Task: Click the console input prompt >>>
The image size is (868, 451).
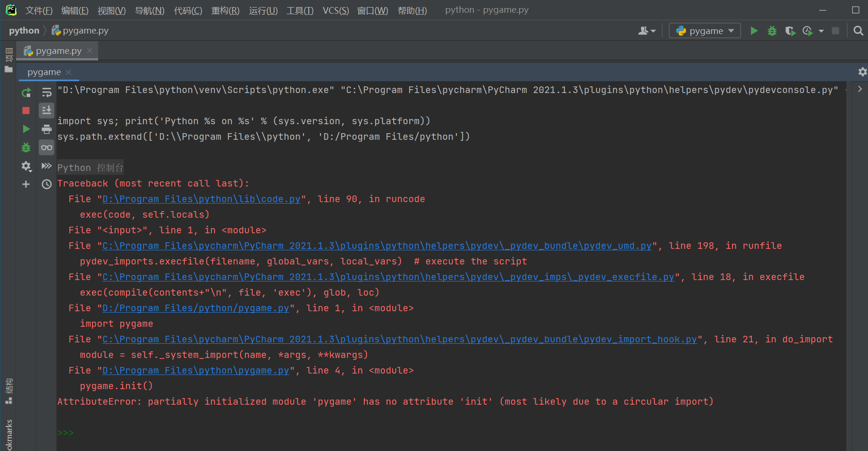Action: [66, 433]
